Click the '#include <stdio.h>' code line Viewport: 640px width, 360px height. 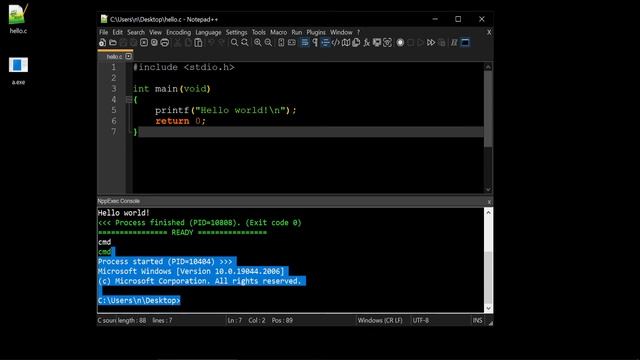coord(184,67)
